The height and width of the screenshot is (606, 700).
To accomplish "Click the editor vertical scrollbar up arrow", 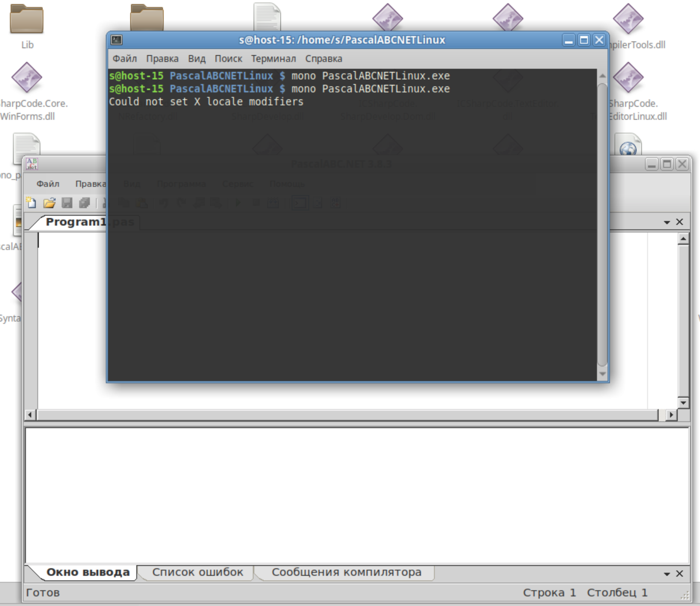I will pos(684,239).
